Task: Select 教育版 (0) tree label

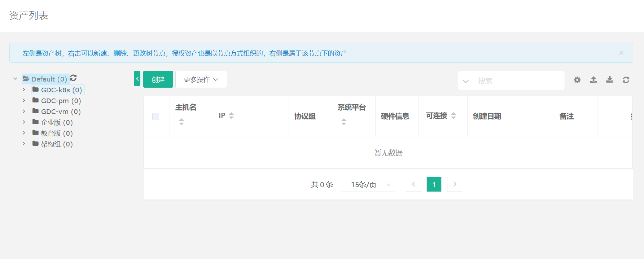Action: [x=57, y=133]
